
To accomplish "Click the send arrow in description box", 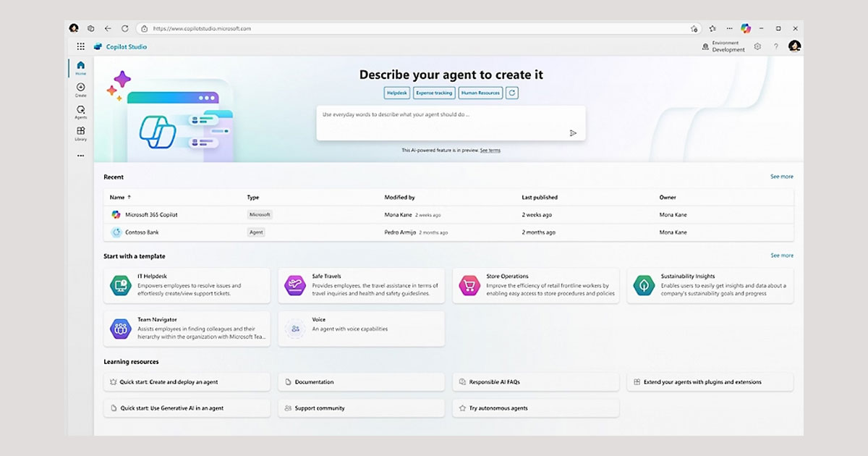I will point(573,132).
